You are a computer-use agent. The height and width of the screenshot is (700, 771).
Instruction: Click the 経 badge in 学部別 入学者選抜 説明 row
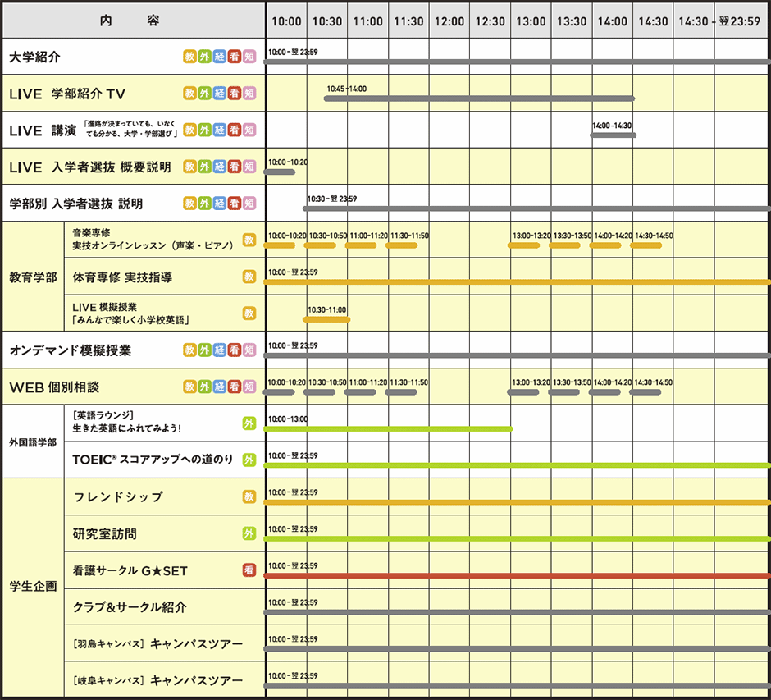(219, 204)
